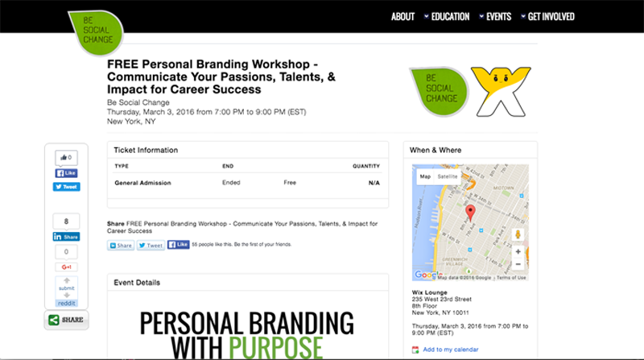Expand the Get Involved dropdown menu
Viewport: 644px width, 360px height.
click(548, 17)
